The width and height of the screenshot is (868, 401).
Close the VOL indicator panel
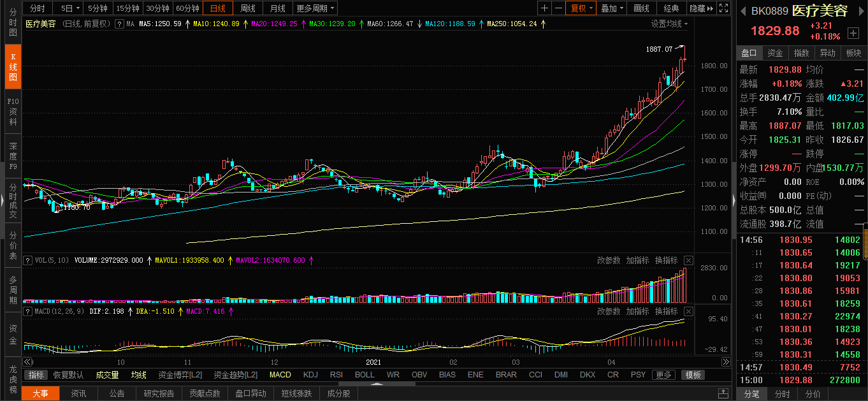click(x=688, y=260)
